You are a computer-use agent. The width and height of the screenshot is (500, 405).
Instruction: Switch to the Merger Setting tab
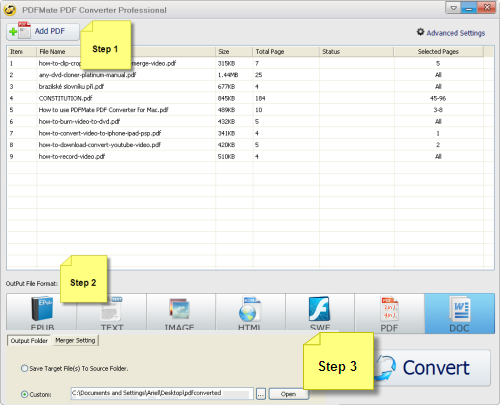(x=75, y=340)
